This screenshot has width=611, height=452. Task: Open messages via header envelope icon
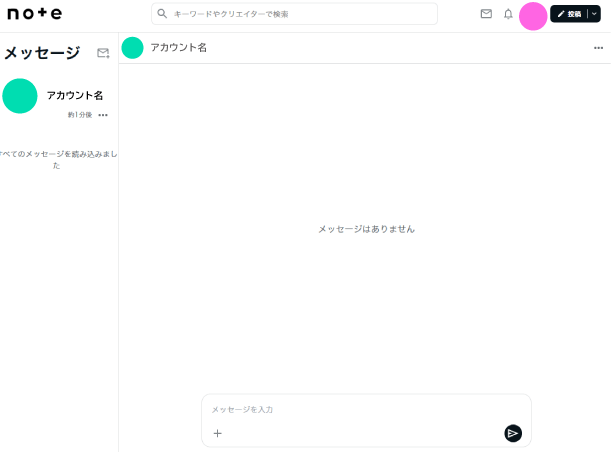tap(486, 14)
